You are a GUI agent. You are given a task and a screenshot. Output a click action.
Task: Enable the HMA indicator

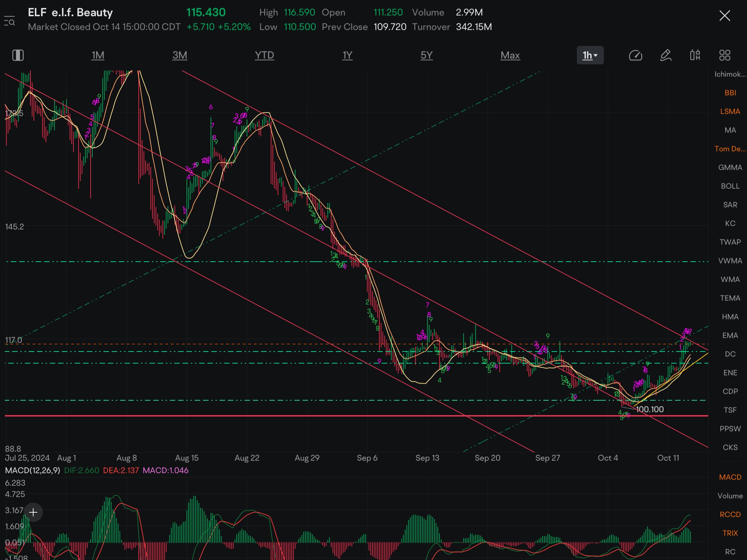pyautogui.click(x=730, y=317)
